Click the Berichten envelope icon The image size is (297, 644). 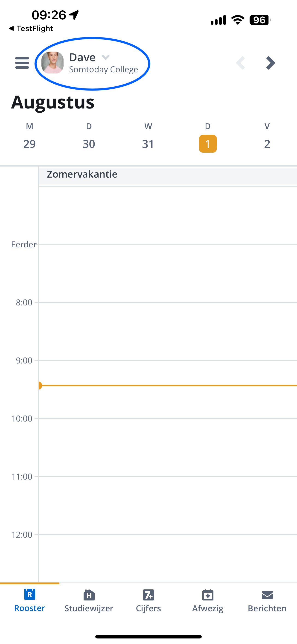[x=267, y=595]
